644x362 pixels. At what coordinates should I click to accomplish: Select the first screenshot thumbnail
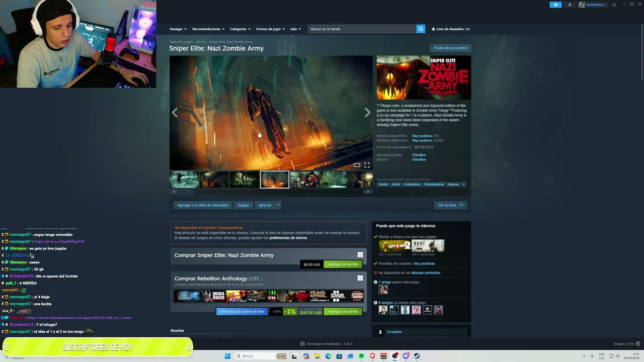point(184,179)
